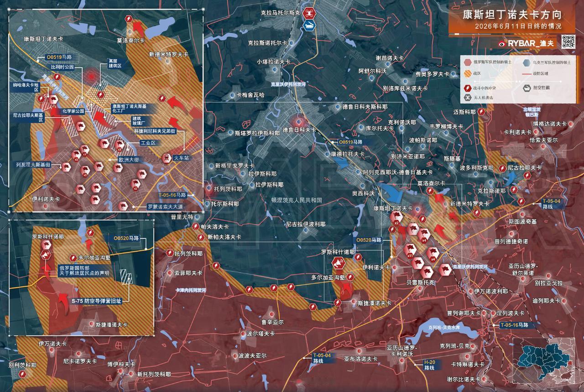
Task: Click the 别洛库兹米诺夫卡 town label
Action: [406, 88]
